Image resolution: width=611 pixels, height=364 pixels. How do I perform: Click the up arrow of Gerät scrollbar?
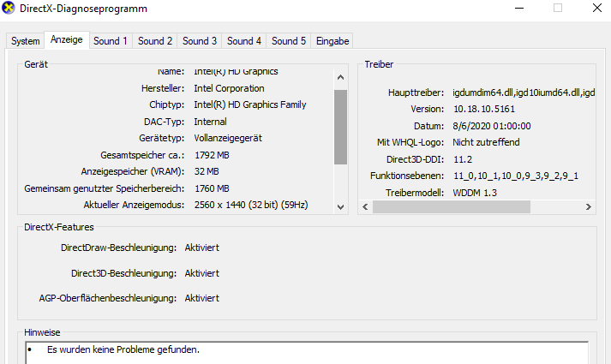(x=340, y=77)
